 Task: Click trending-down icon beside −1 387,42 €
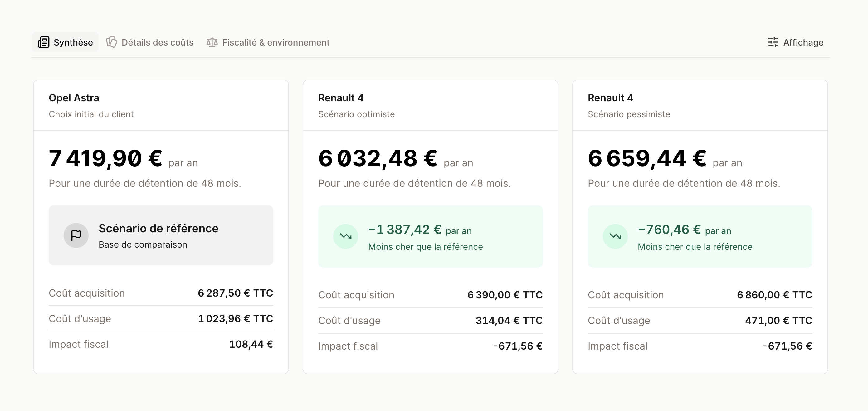pos(346,236)
